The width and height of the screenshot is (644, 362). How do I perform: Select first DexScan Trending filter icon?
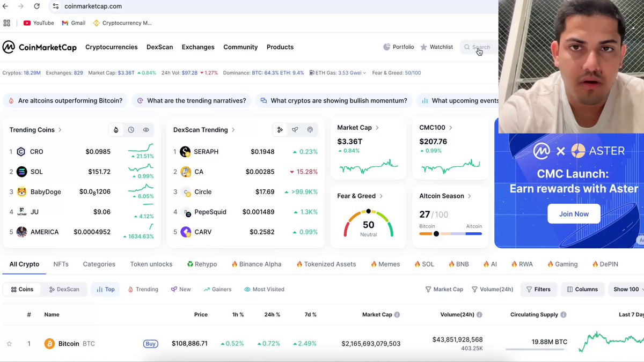(280, 130)
